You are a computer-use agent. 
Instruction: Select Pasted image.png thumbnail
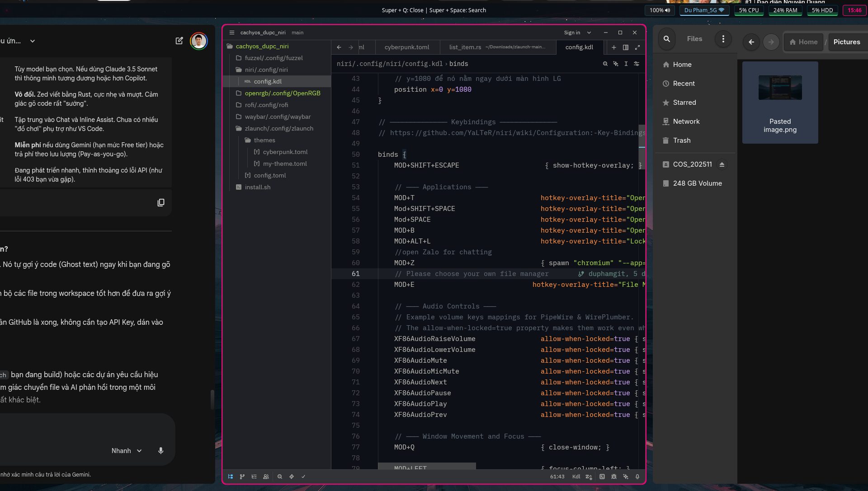[780, 103]
